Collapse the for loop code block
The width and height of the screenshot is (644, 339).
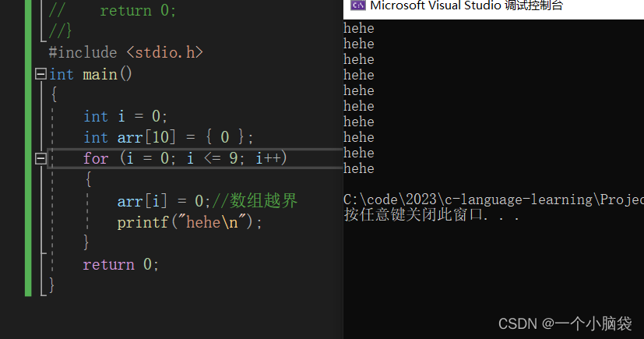click(40, 159)
